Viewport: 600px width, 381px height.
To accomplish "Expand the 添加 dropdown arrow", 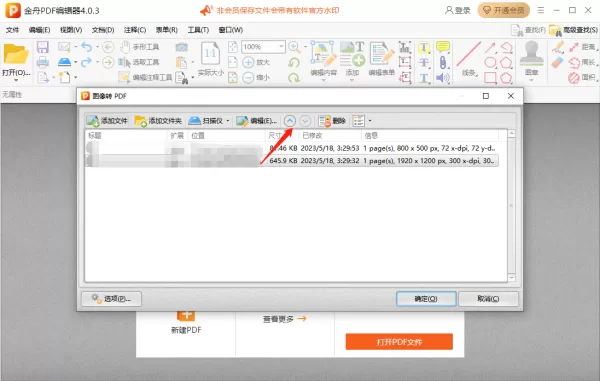I will [x=352, y=80].
